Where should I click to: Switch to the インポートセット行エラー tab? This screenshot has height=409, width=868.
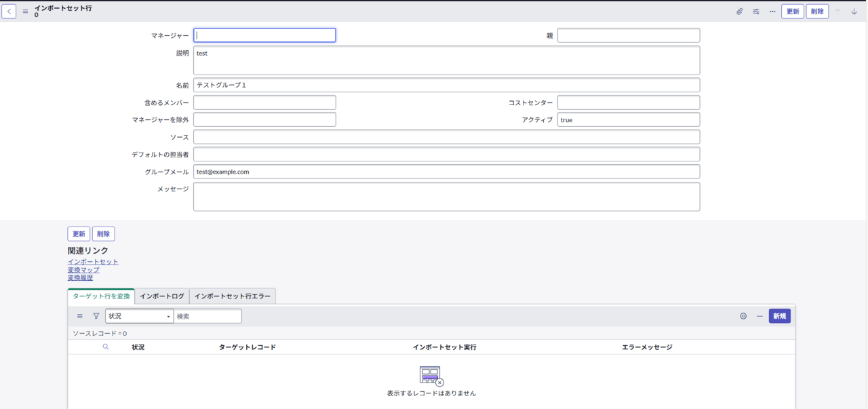point(233,296)
